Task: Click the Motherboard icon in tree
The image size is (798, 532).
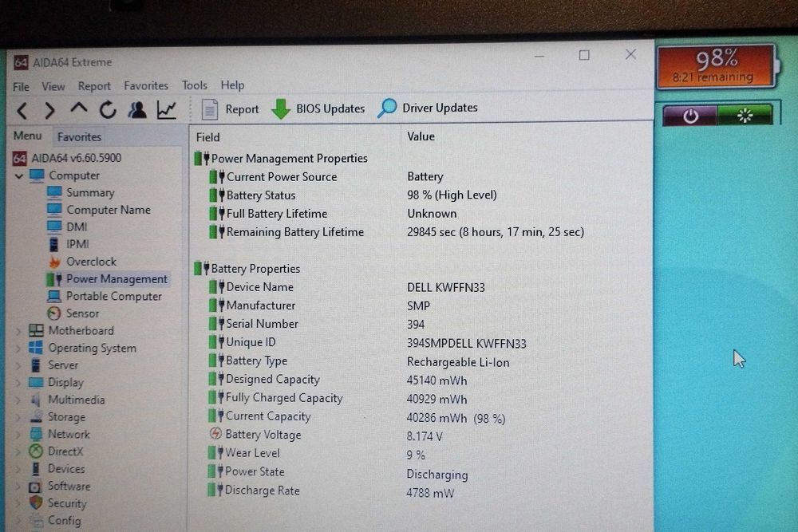Action: pyautogui.click(x=36, y=330)
